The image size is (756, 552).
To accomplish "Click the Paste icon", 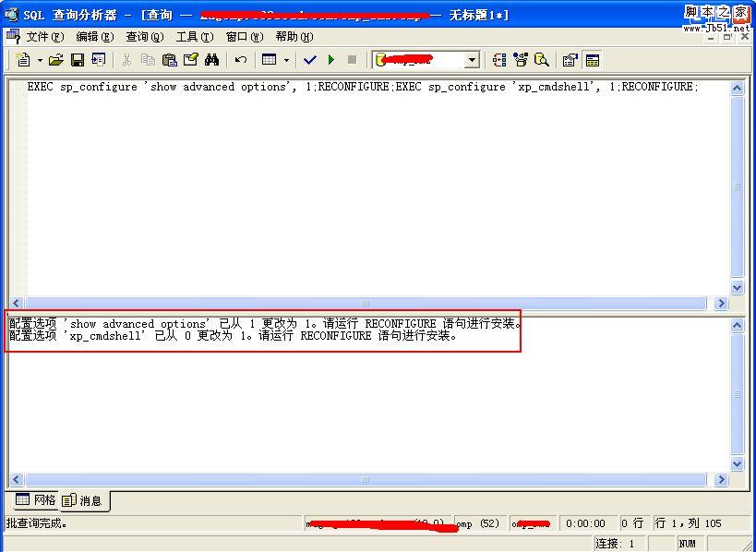I will [170, 58].
